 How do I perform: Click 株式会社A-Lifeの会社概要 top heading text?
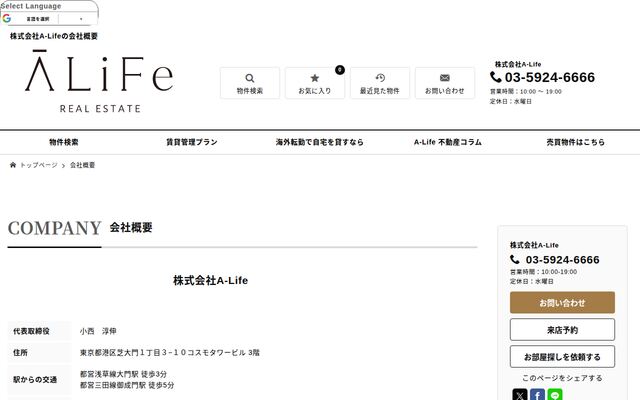point(54,36)
